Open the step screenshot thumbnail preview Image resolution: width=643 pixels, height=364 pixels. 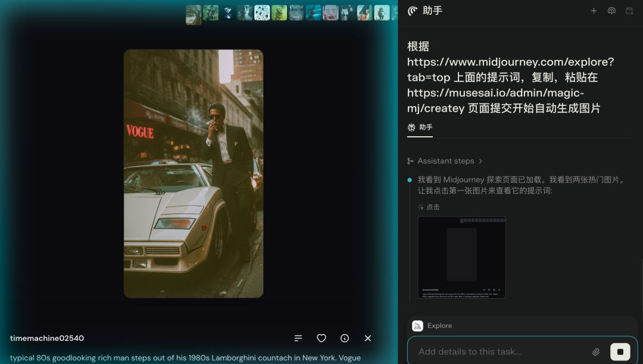pyautogui.click(x=462, y=257)
